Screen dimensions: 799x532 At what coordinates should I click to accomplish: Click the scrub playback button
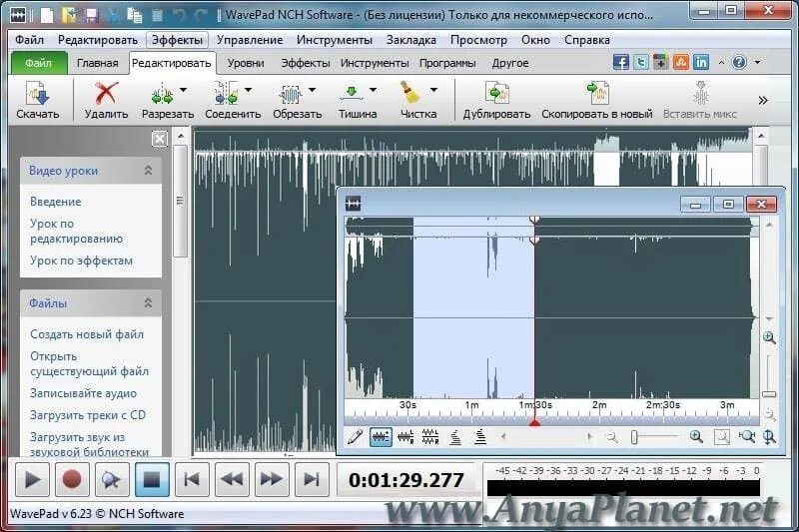pyautogui.click(x=112, y=479)
